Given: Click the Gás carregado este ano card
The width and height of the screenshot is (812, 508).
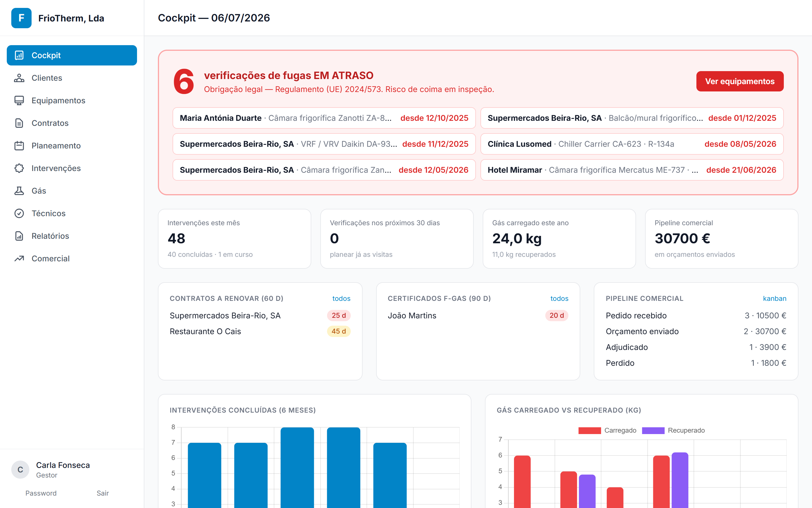Looking at the screenshot, I should click(x=559, y=238).
